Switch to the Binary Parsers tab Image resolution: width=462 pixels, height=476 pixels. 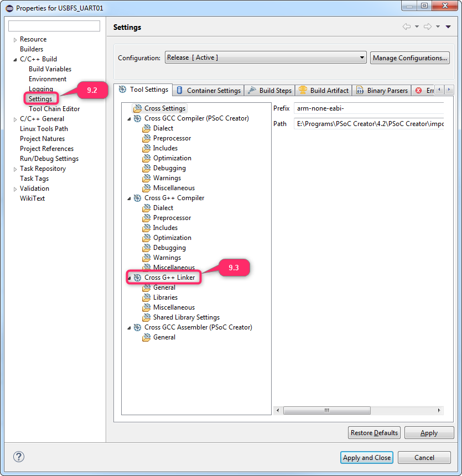click(x=382, y=91)
